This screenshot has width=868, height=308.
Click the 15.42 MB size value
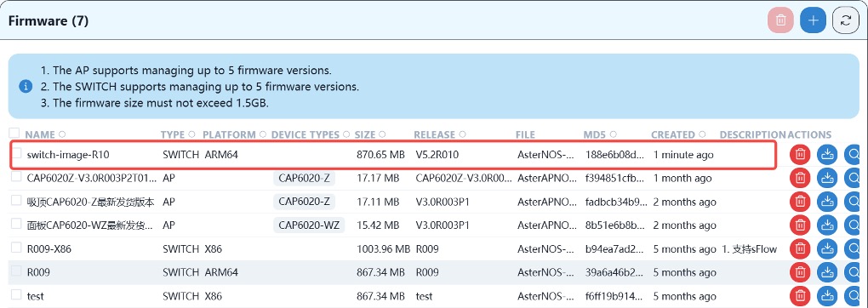(378, 225)
